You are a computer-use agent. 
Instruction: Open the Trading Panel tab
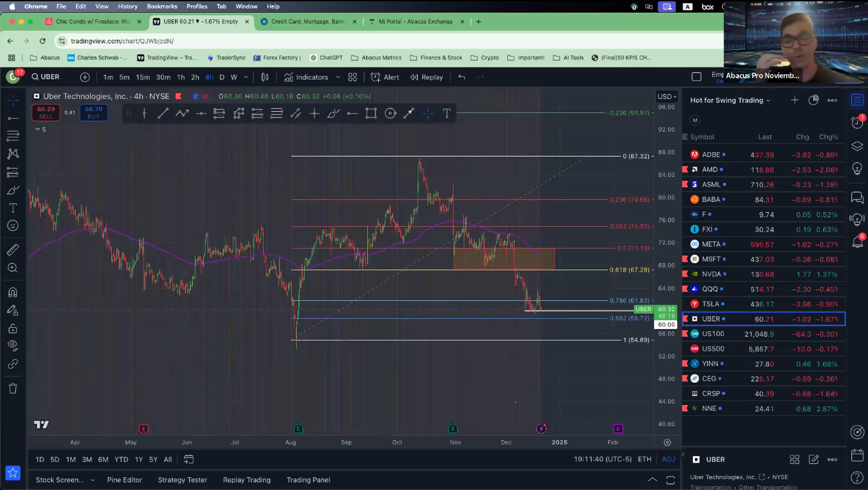click(308, 480)
